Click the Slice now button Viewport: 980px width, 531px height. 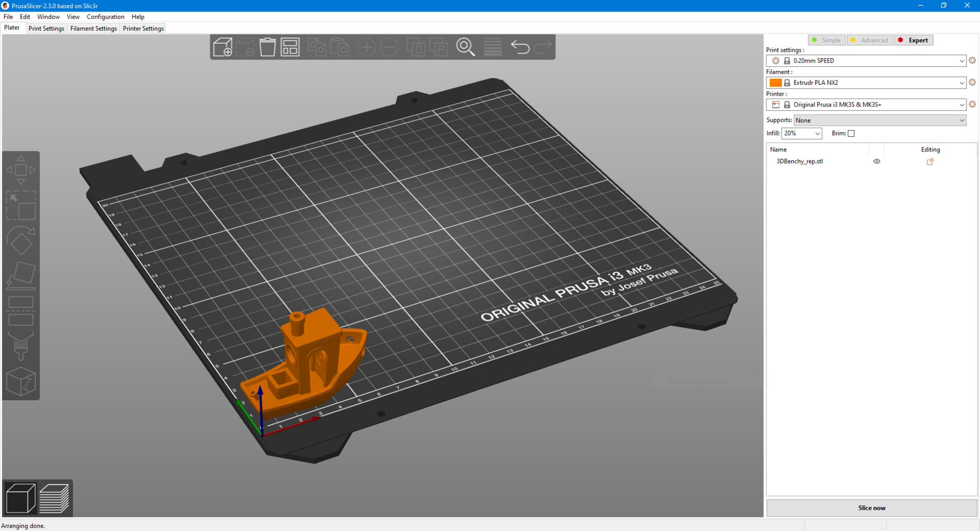coord(871,508)
